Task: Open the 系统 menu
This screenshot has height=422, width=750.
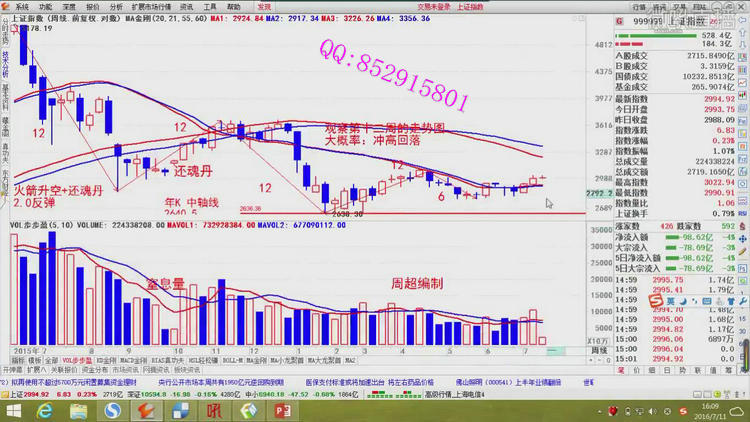Action: (21, 6)
